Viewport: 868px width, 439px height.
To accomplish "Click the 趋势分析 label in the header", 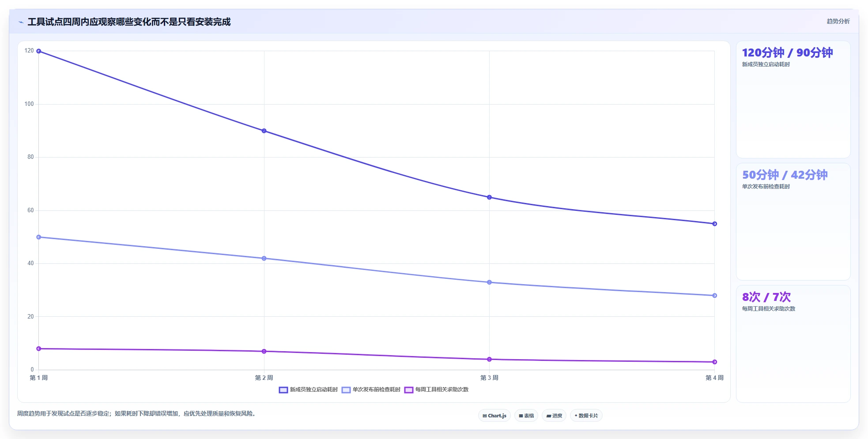I will click(x=838, y=21).
